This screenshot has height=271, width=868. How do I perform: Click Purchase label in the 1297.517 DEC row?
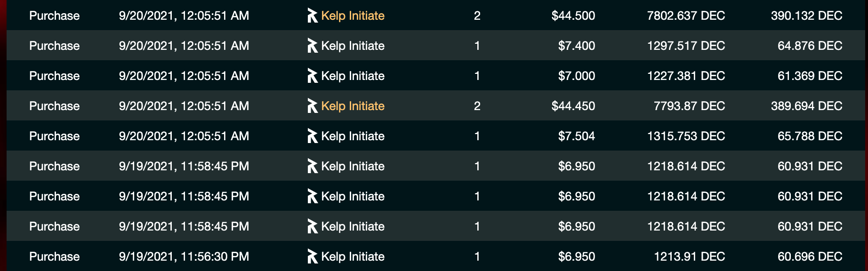pos(54,46)
